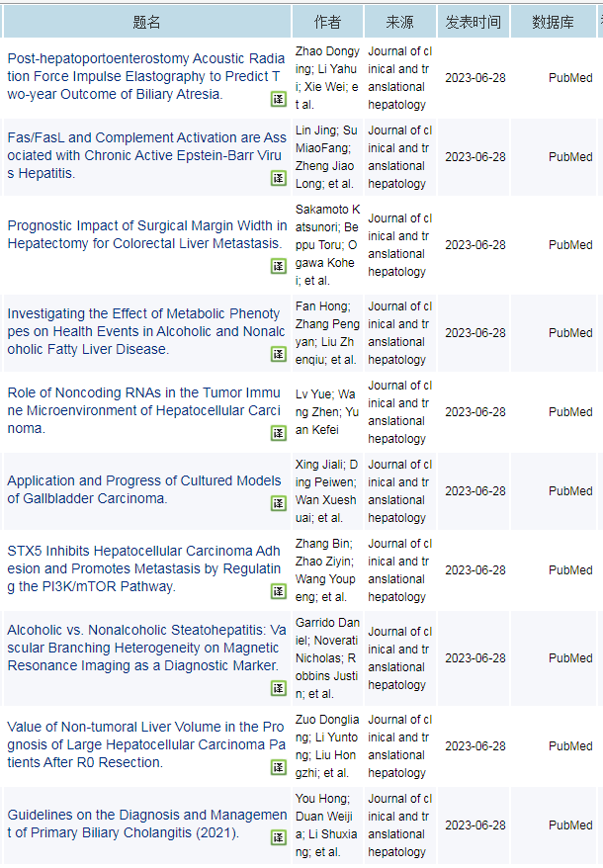The image size is (603, 868).
Task: Click translate icon for Steatohepatitis article
Action: 279,688
